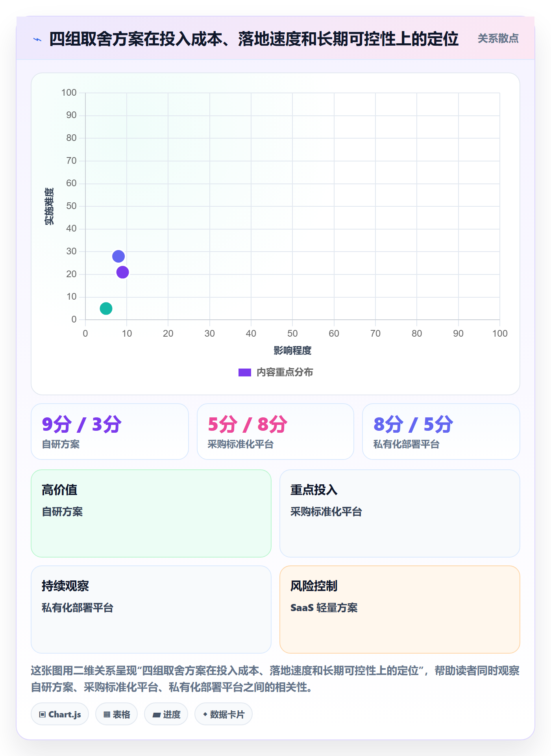Click the 表格 tag chip
Image resolution: width=551 pixels, height=756 pixels.
pyautogui.click(x=116, y=714)
